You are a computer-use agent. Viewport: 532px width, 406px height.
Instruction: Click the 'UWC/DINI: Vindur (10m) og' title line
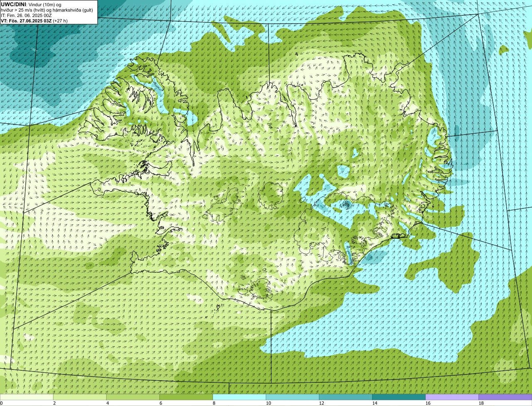(x=31, y=4)
